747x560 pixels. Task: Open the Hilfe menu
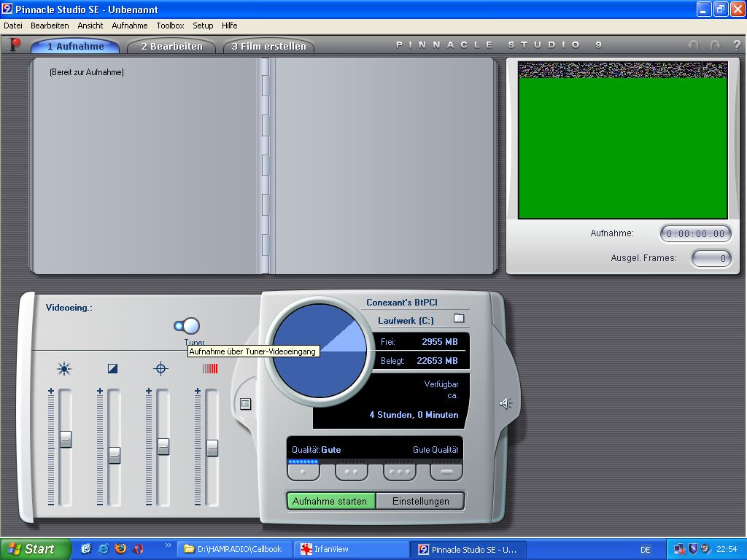point(229,26)
